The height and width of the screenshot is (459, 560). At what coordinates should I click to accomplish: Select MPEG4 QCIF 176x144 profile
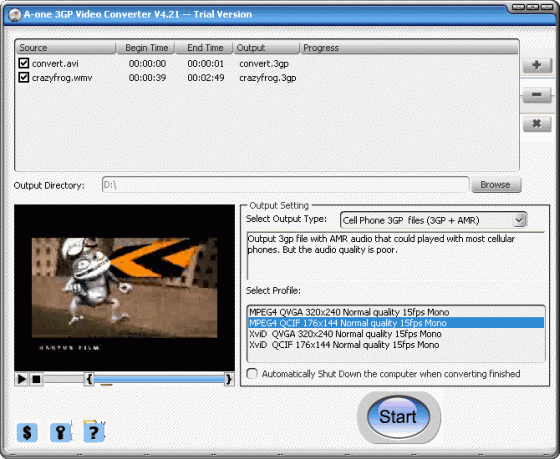[396, 323]
